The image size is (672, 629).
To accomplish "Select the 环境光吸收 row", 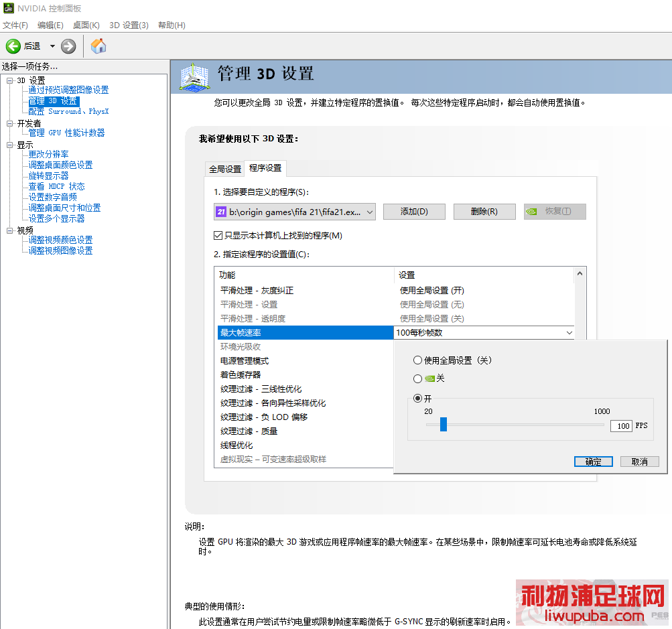I will [x=306, y=346].
